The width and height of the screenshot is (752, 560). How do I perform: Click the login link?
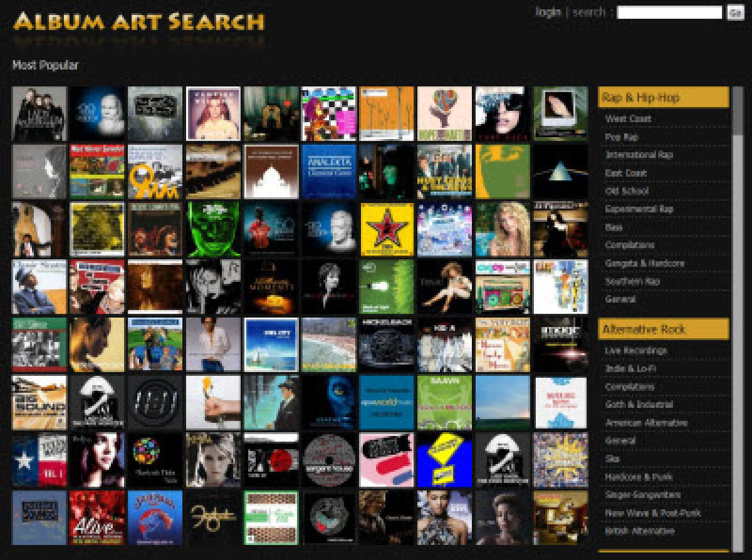tap(548, 12)
